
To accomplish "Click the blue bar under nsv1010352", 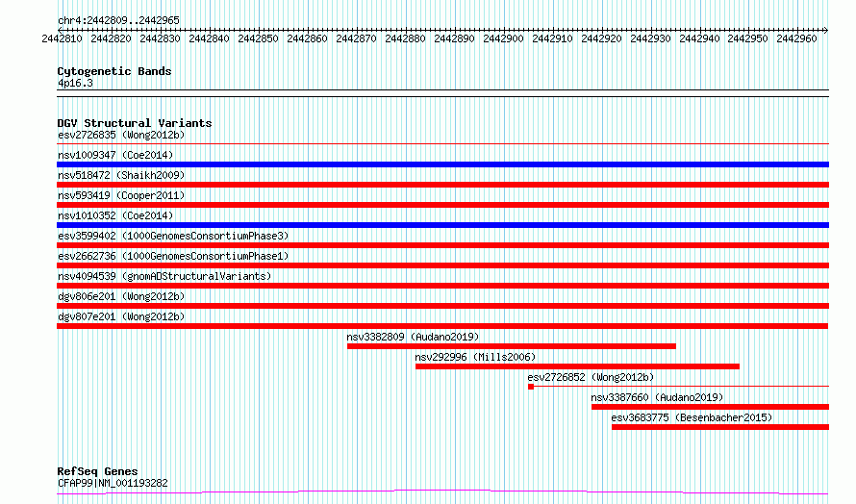I will coord(442,225).
